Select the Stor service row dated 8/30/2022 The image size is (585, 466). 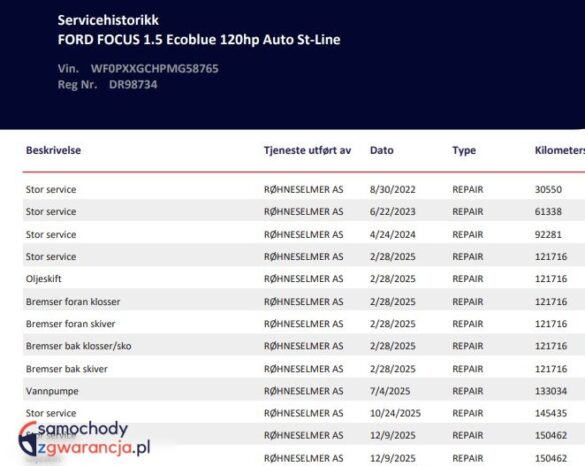point(304,190)
